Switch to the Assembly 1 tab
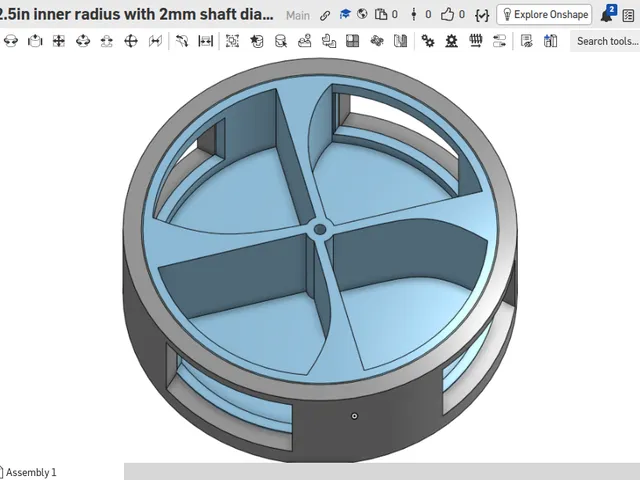 point(27,472)
